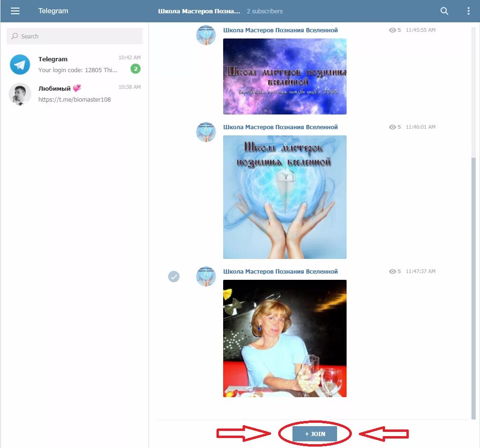480x448 pixels.
Task: Open the hamburger main menu
Action: click(15, 11)
